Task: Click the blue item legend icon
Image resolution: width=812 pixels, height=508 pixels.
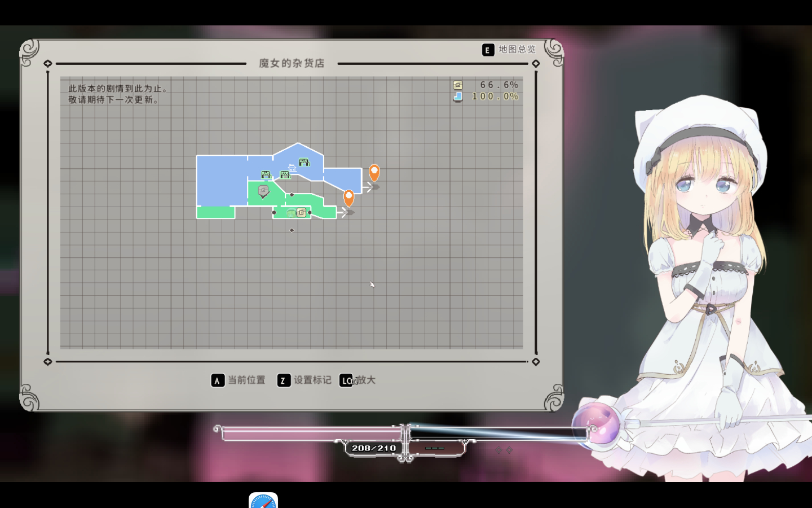Action: coord(458,97)
